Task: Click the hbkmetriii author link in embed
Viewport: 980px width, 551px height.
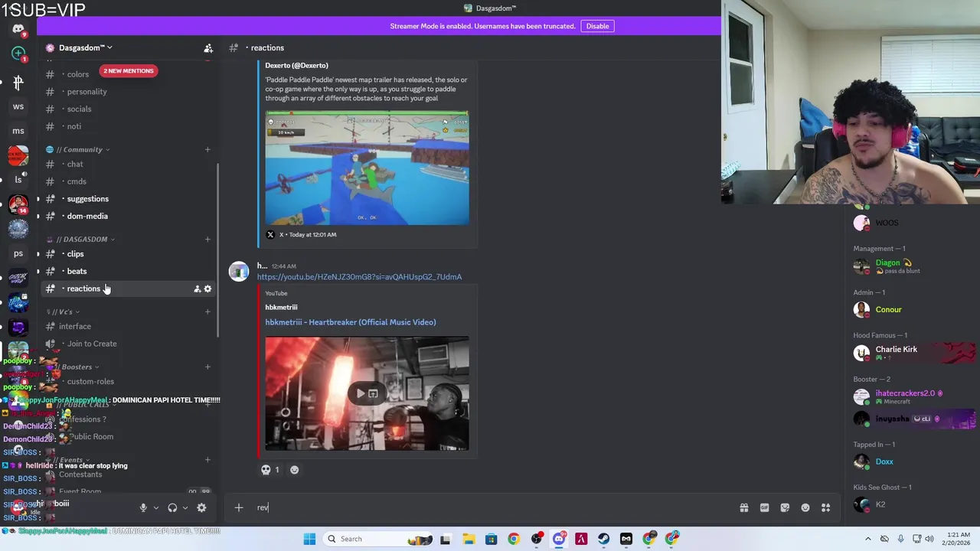Action: (281, 307)
